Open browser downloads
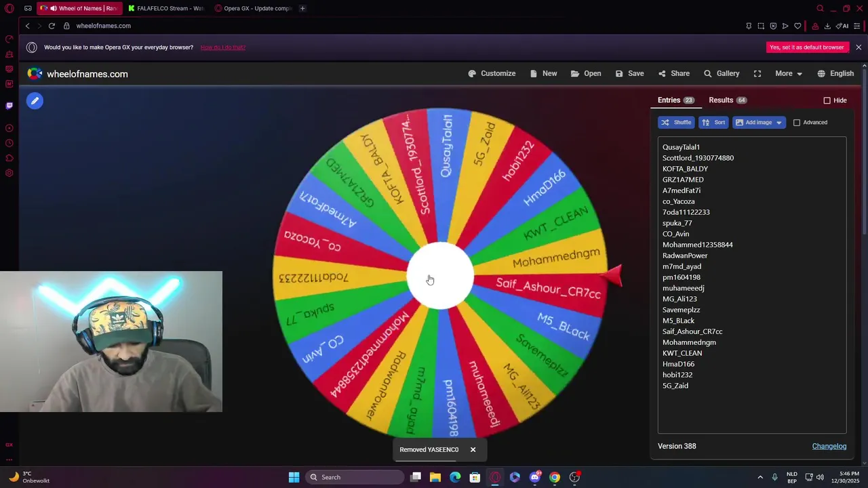This screenshot has height=488, width=868. [x=827, y=26]
